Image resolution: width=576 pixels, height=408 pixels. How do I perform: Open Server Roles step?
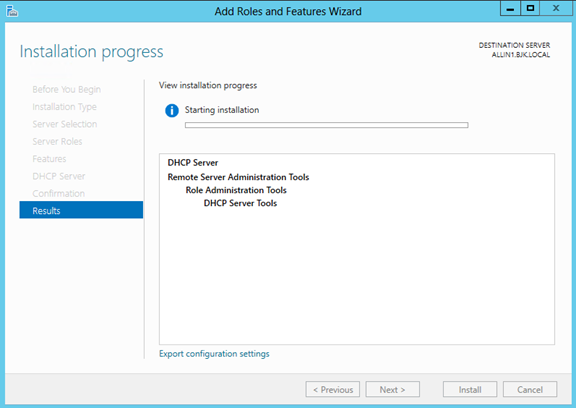pos(57,141)
